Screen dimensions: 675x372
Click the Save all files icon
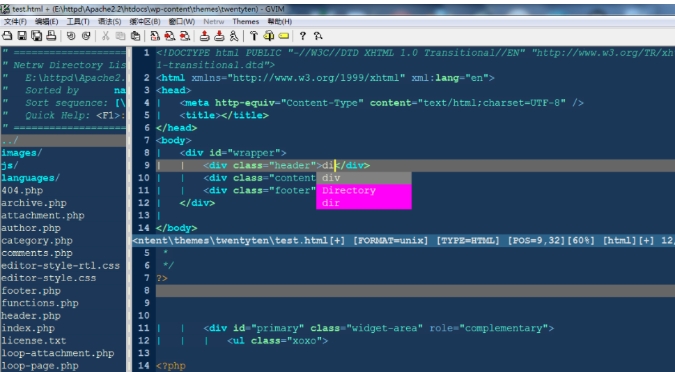(x=37, y=36)
